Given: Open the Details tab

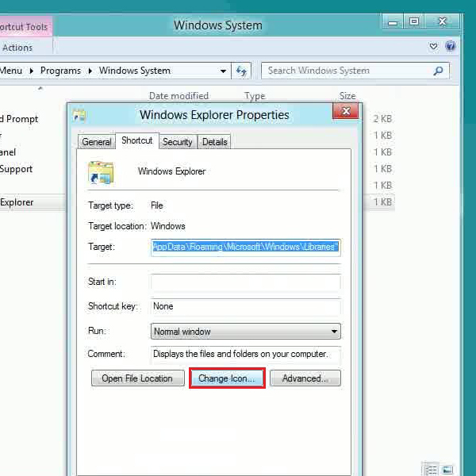Looking at the screenshot, I should [215, 142].
